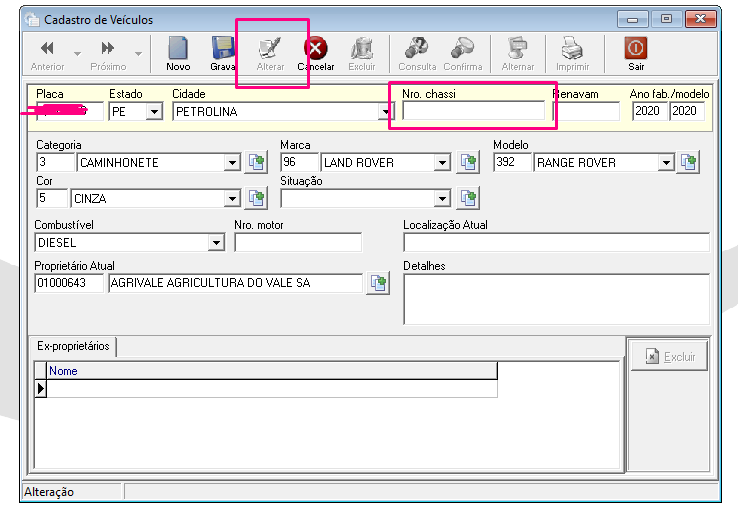
Task: Go to previous record with Anterior
Action: 47,55
